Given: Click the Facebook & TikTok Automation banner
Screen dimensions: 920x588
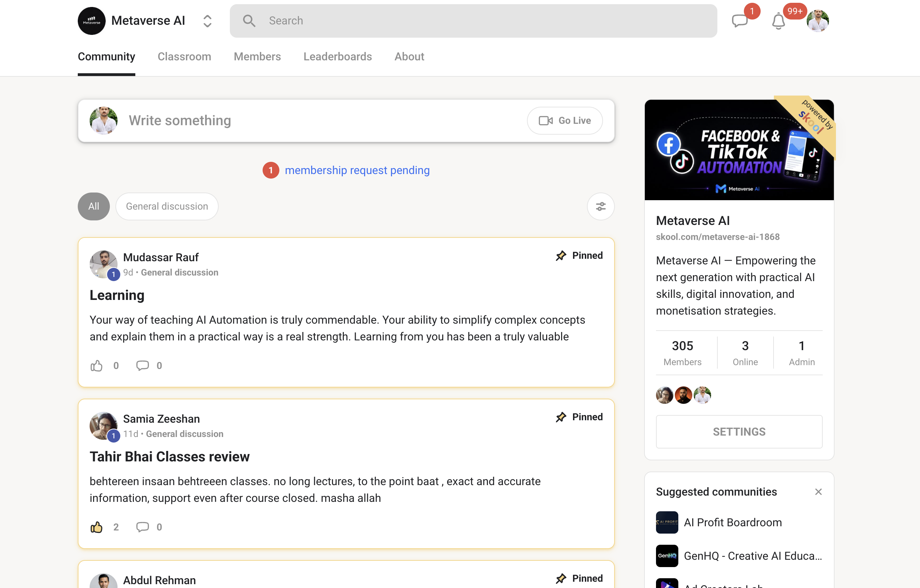Looking at the screenshot, I should click(x=739, y=150).
